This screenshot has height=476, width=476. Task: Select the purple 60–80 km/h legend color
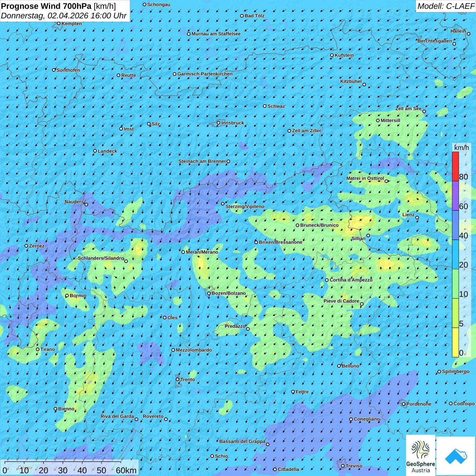click(455, 196)
